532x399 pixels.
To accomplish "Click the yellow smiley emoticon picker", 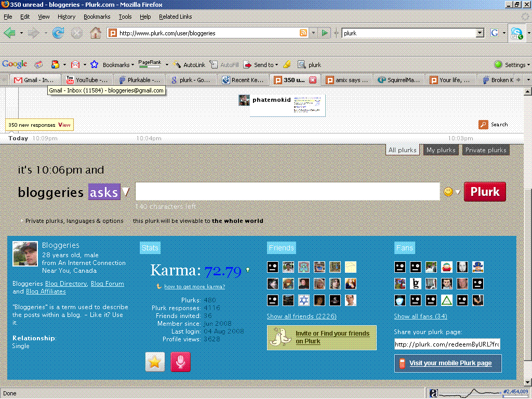I will (448, 192).
